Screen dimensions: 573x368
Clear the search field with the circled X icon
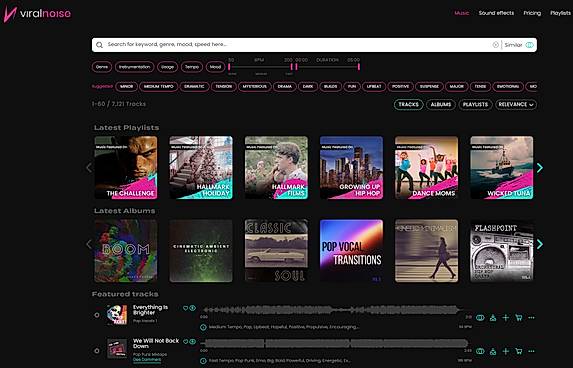pyautogui.click(x=496, y=45)
